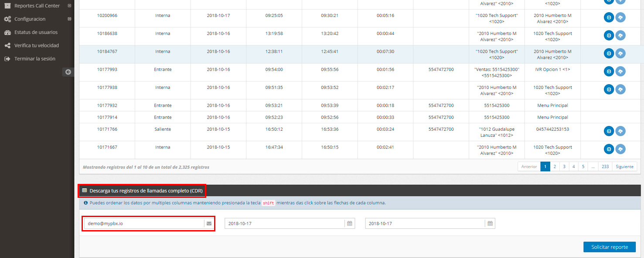Play recording for call 10200966
This screenshot has width=644, height=258.
click(609, 17)
